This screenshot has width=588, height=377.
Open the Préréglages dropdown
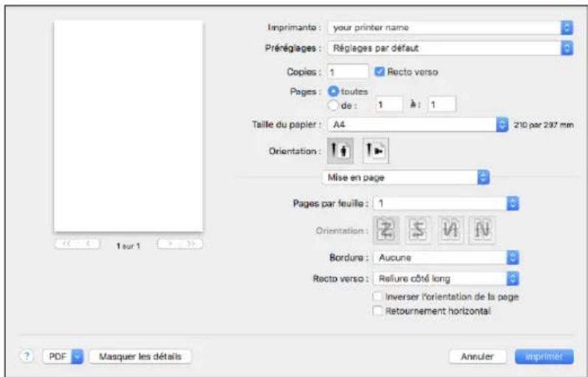click(450, 48)
